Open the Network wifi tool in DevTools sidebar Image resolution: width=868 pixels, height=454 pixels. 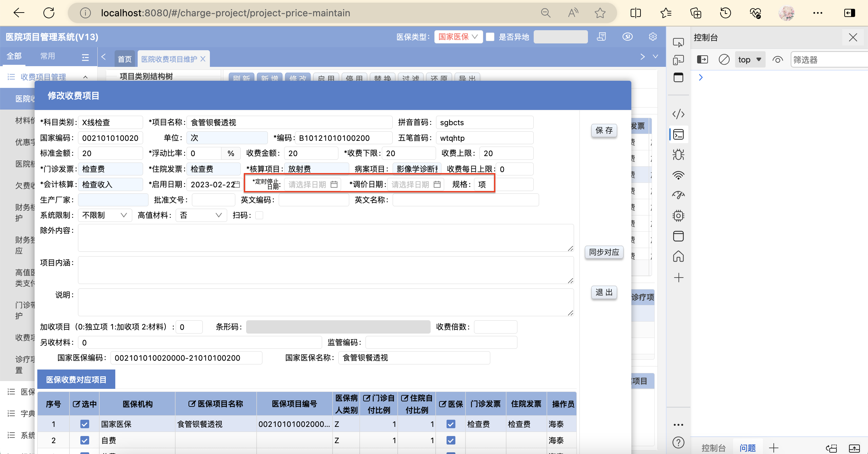[x=678, y=175]
